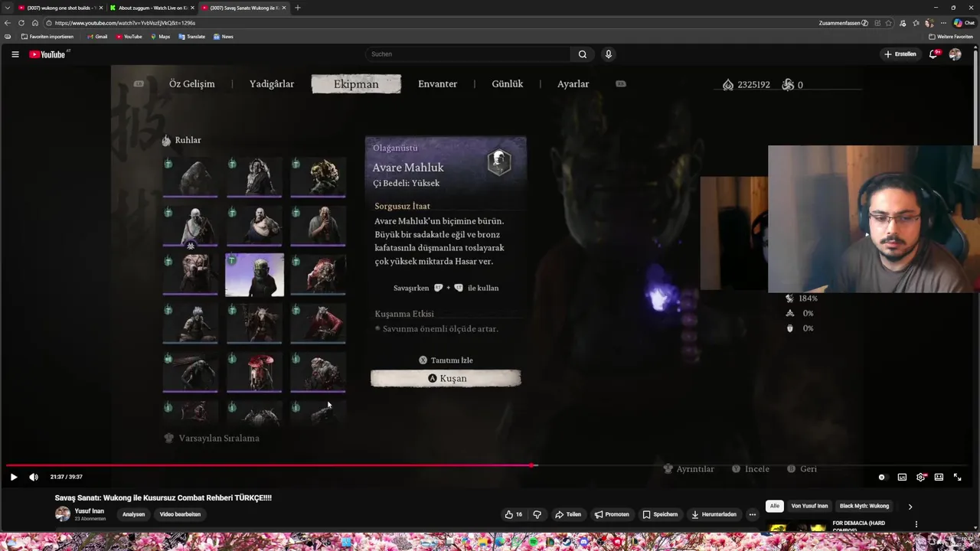Viewport: 980px width, 551px height.
Task: Click the Teilen share button
Action: [x=567, y=514]
